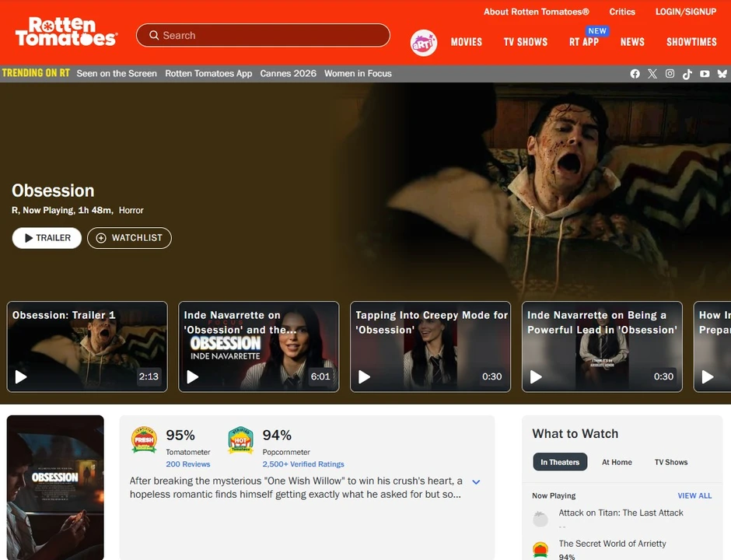Open the RT APP menu item
Image resolution: width=731 pixels, height=560 pixels.
(x=584, y=42)
